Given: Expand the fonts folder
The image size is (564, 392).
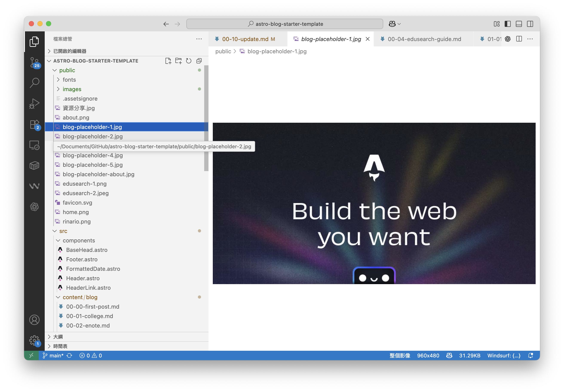Looking at the screenshot, I should click(x=127, y=80).
